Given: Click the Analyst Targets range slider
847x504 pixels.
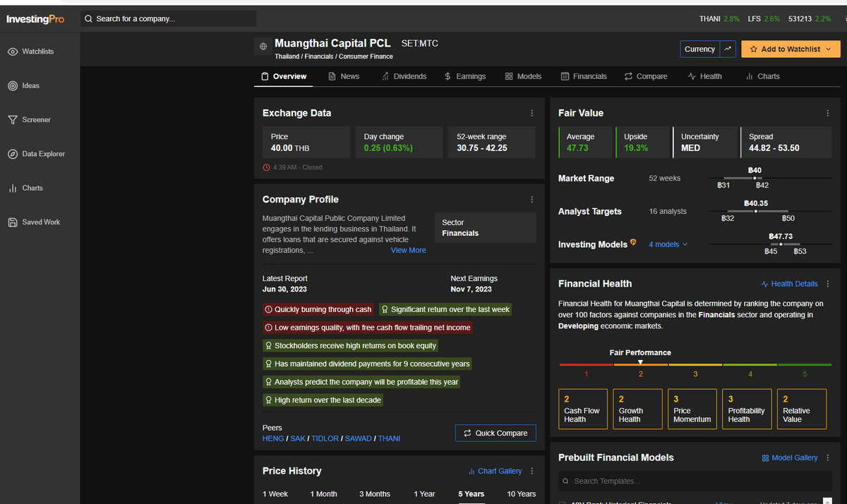Looking at the screenshot, I should 769,211.
